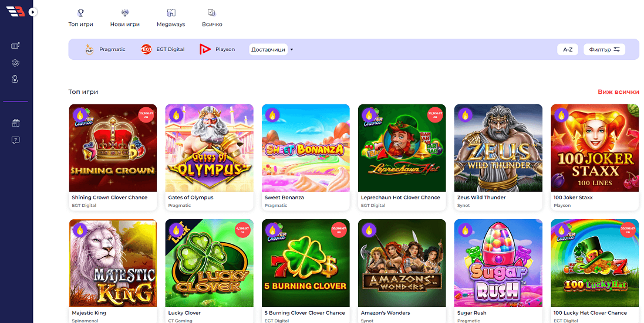The image size is (644, 323).
Task: Switch to the Нови игри tab
Action: (x=125, y=18)
